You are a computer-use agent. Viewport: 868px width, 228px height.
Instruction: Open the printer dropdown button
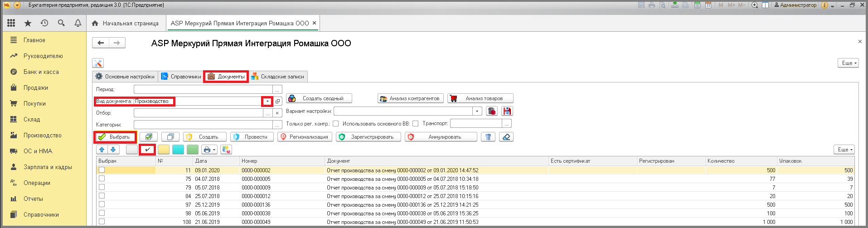pos(209,150)
